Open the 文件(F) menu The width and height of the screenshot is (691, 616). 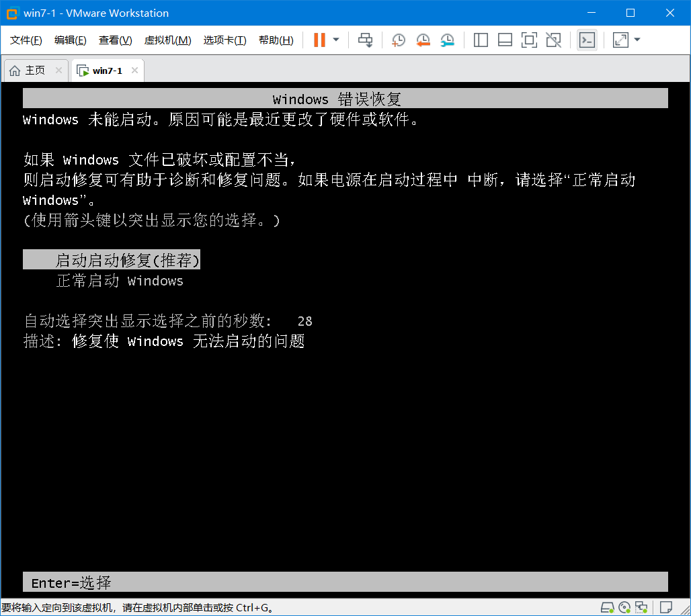point(26,40)
